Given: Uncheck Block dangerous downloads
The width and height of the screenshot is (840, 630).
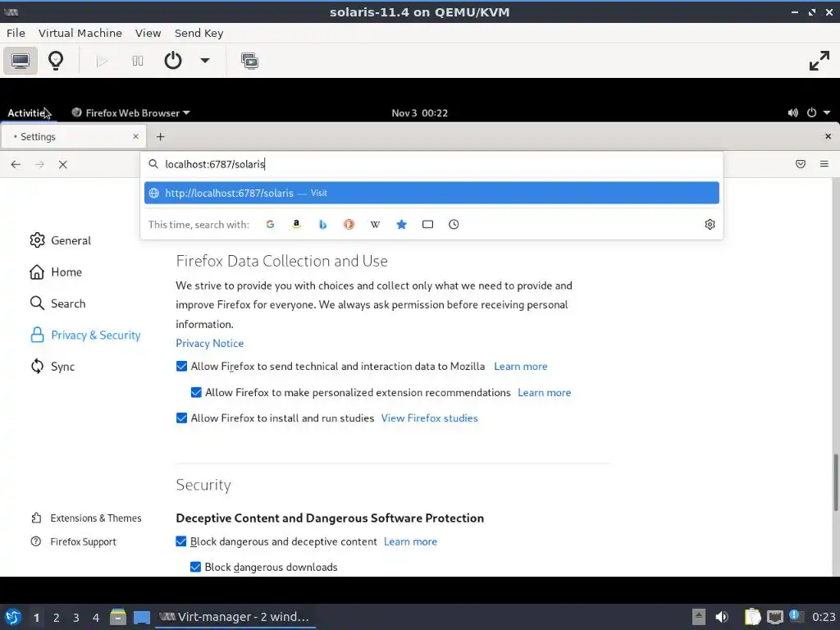Looking at the screenshot, I should pos(195,568).
